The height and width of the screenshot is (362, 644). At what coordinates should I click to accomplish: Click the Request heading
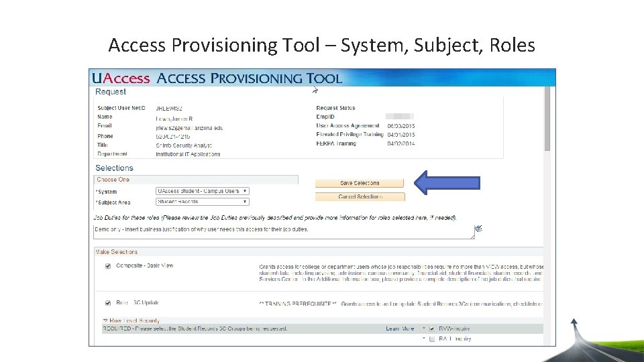point(111,92)
